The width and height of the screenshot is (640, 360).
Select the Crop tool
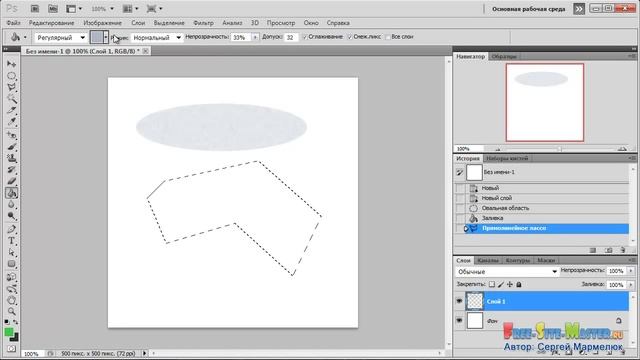coord(11,110)
